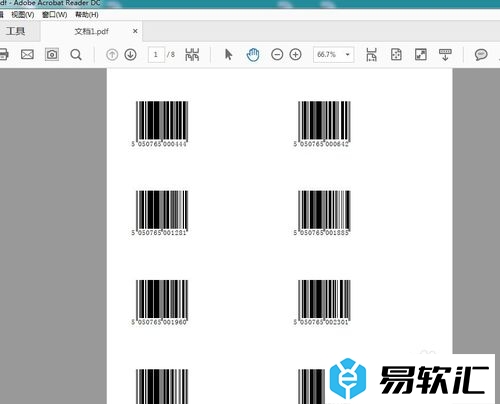Activate the Hand pan tool

[x=253, y=55]
